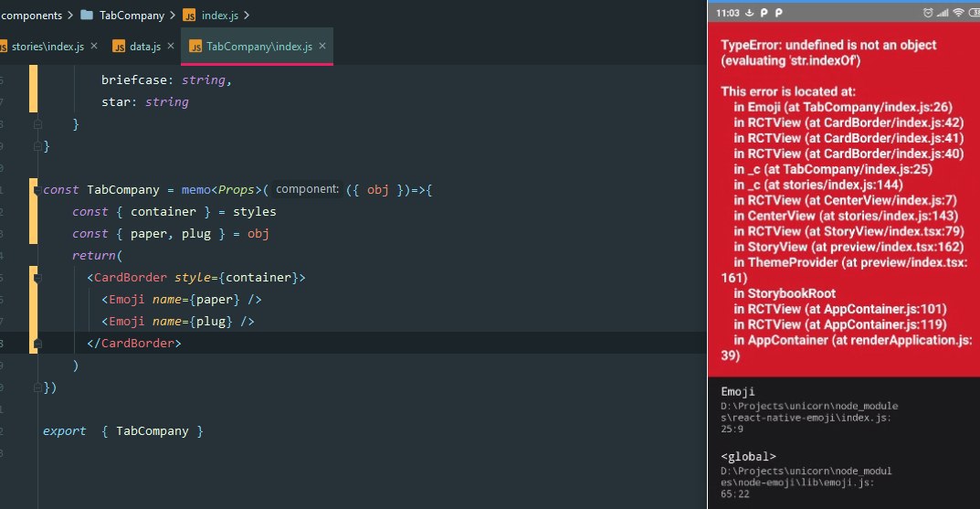Close the stories\index.js tab

[94, 46]
